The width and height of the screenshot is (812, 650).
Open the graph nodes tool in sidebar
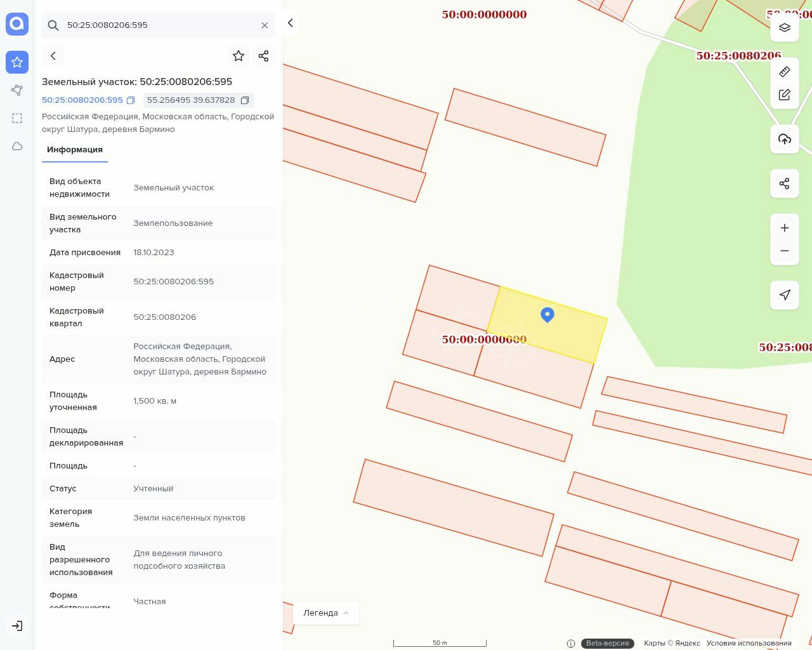tap(17, 90)
